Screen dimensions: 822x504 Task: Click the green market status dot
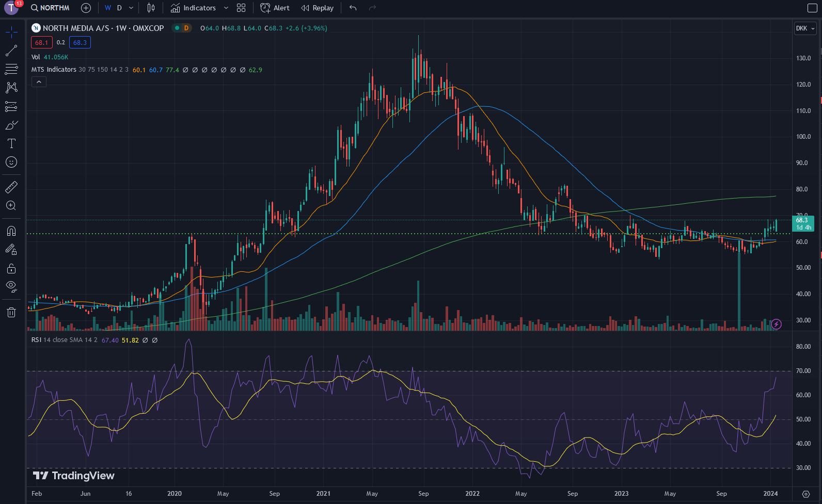(x=177, y=28)
